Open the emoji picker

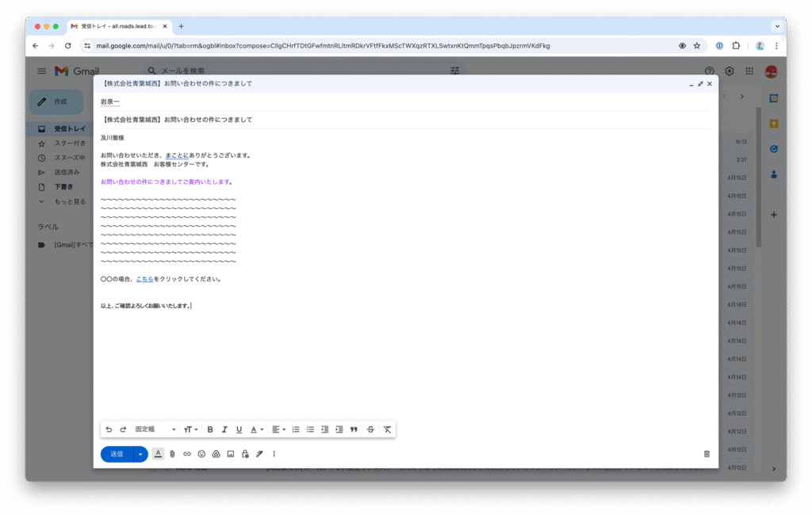point(201,454)
